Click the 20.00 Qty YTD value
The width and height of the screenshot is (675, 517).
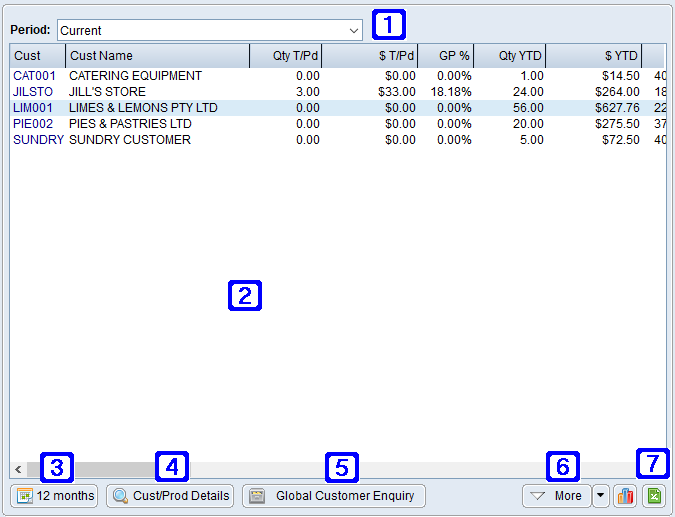pos(528,124)
